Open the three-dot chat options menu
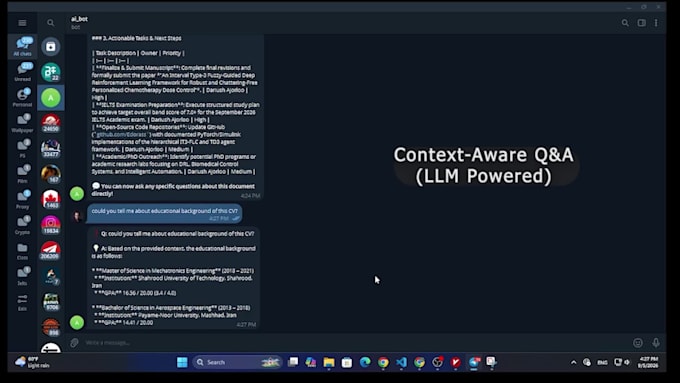Image resolution: width=680 pixels, height=383 pixels. click(x=656, y=23)
